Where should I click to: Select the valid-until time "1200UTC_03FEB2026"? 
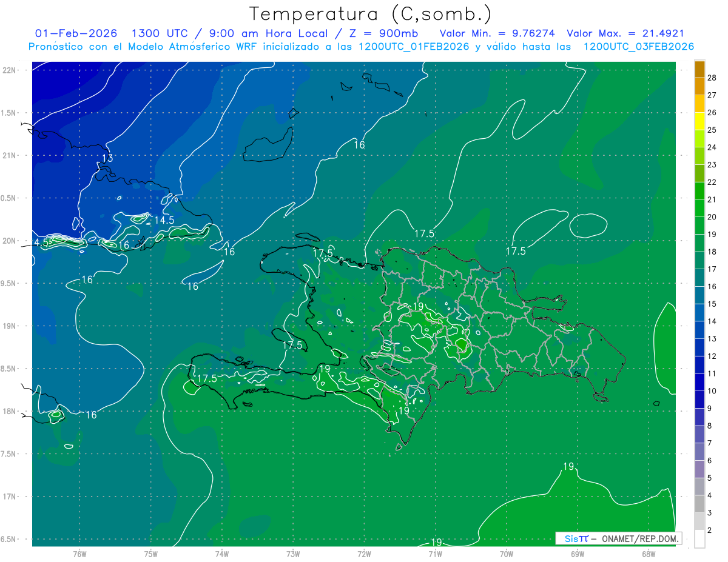pos(638,47)
